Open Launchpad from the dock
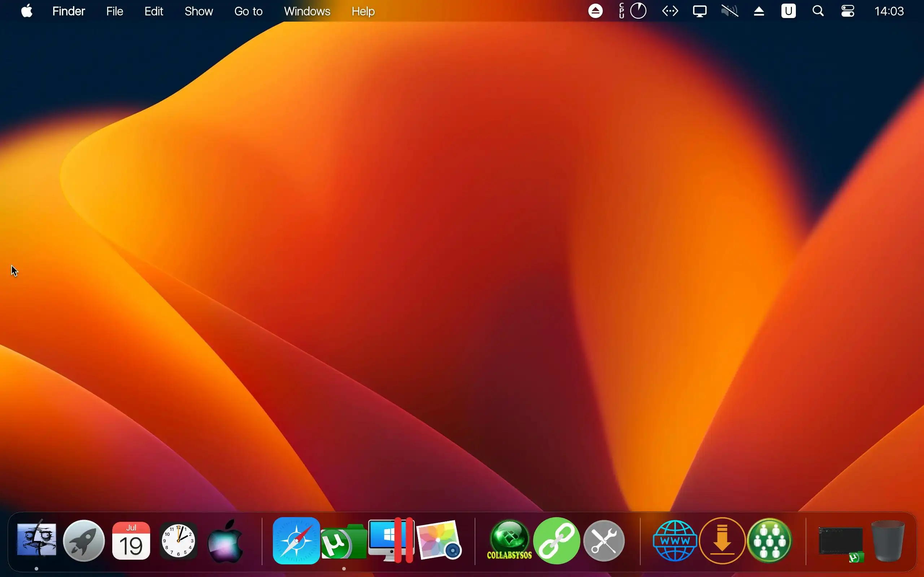This screenshot has height=577, width=924. [84, 540]
